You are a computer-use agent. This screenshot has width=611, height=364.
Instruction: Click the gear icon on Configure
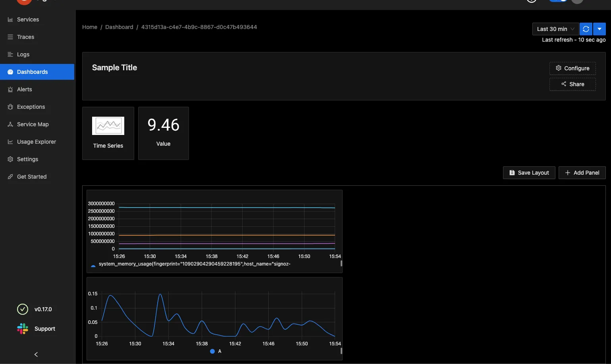(559, 68)
